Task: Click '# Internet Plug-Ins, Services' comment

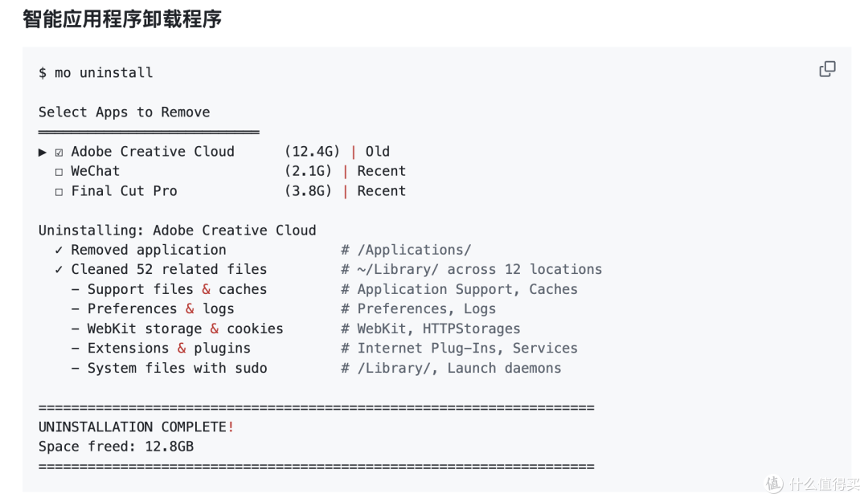Action: pos(459,348)
